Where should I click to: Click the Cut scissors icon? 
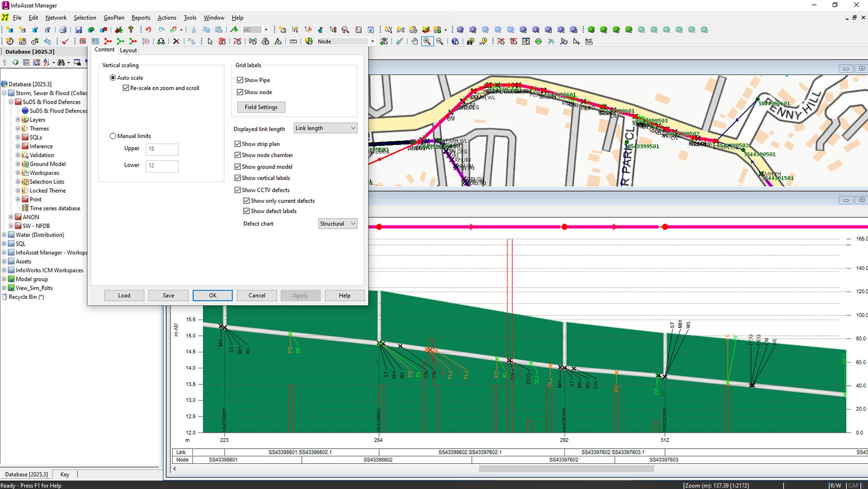tap(194, 30)
